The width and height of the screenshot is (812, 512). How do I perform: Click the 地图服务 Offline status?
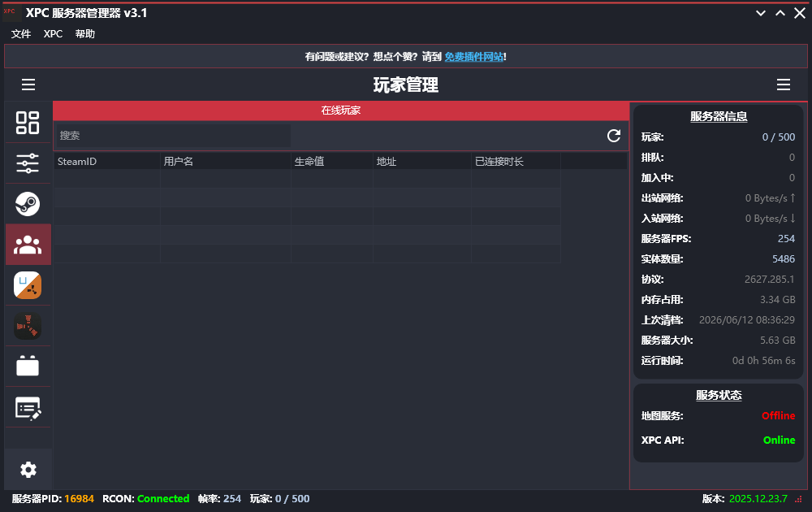779,415
